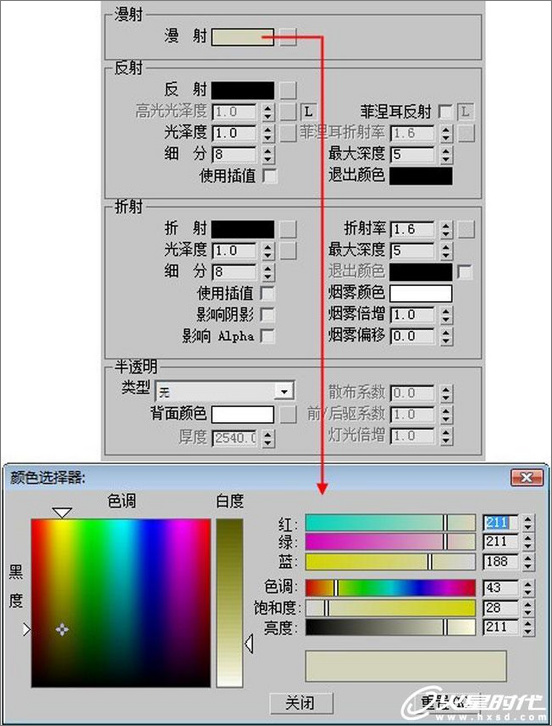552x726 pixels.
Task: Enable 使用插值 checkbox in reflection section
Action: click(270, 176)
